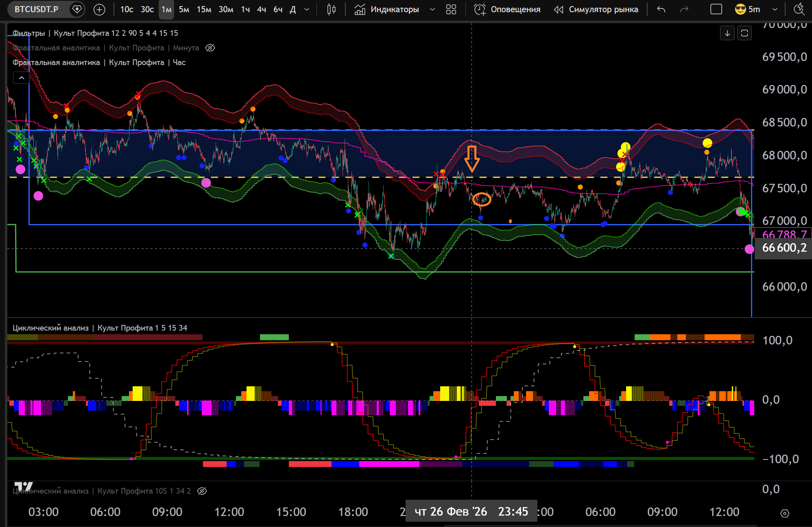Viewport: 812px width, 527px height.
Task: Expand the timeframe dropdown chevron after Д
Action: [307, 9]
